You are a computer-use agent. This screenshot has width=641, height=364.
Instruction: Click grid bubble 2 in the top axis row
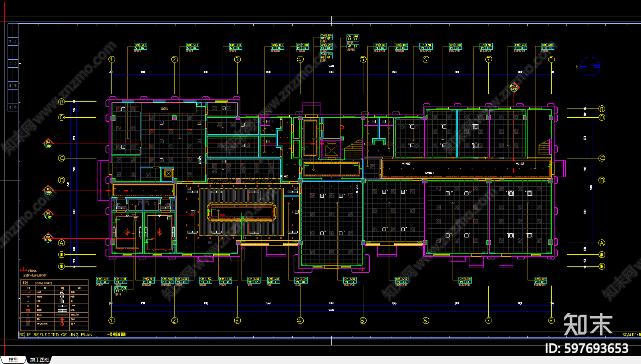click(x=175, y=59)
